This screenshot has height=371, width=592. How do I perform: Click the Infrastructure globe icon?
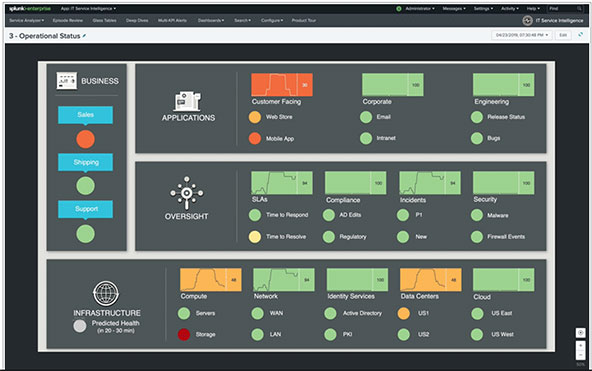click(106, 293)
